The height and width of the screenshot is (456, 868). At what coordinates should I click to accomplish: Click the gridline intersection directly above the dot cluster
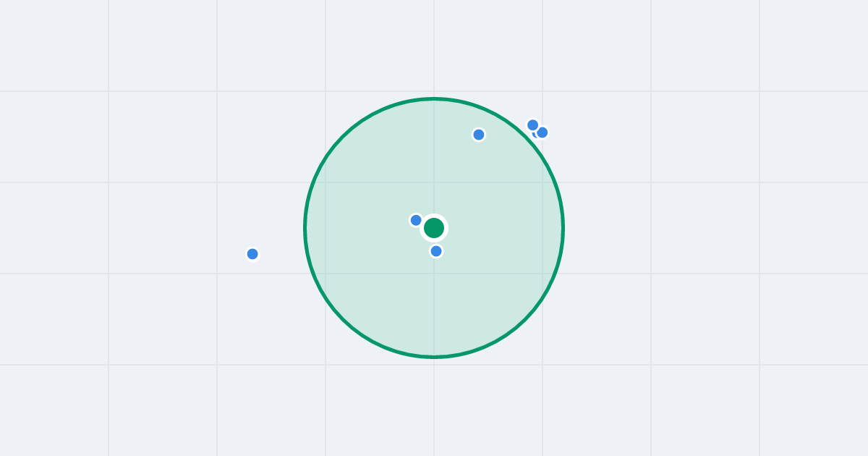(542, 91)
